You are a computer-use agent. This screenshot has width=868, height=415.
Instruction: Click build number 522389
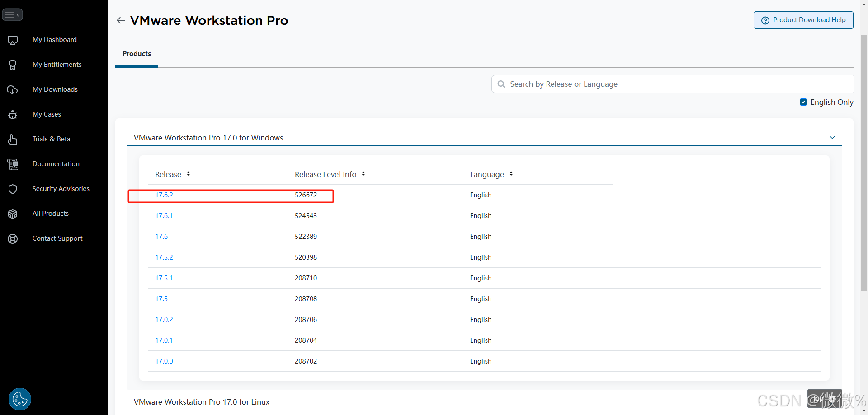306,237
